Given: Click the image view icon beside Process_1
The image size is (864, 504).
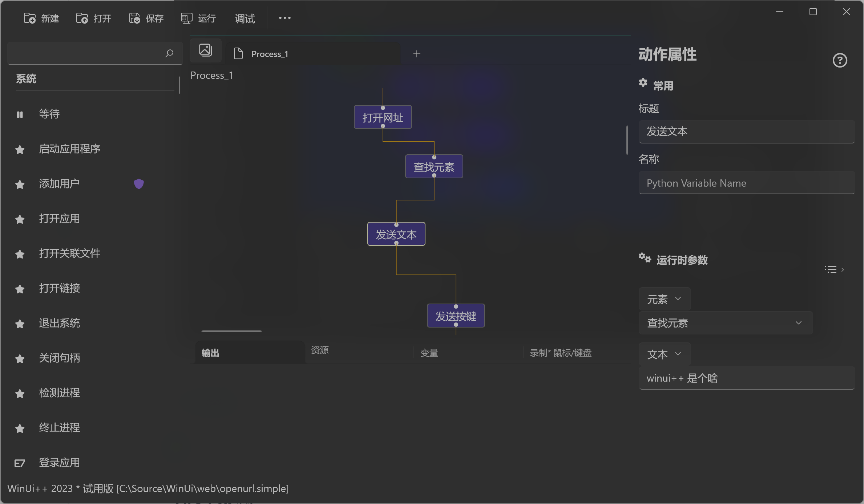Looking at the screenshot, I should [206, 50].
